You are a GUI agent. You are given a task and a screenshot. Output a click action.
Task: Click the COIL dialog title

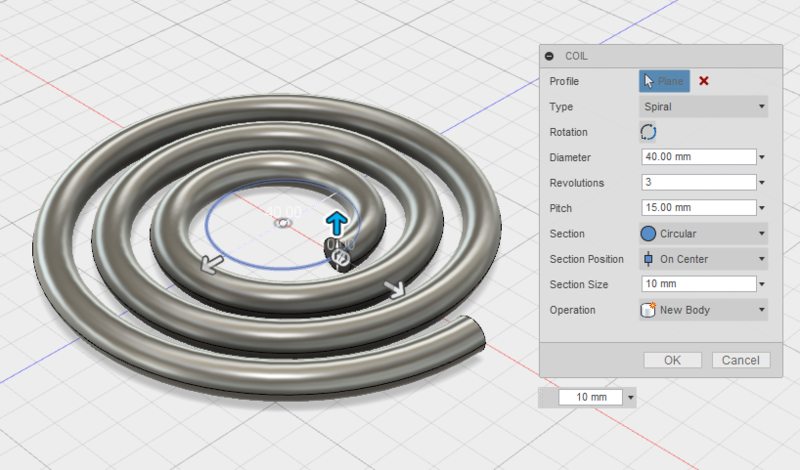[x=576, y=56]
